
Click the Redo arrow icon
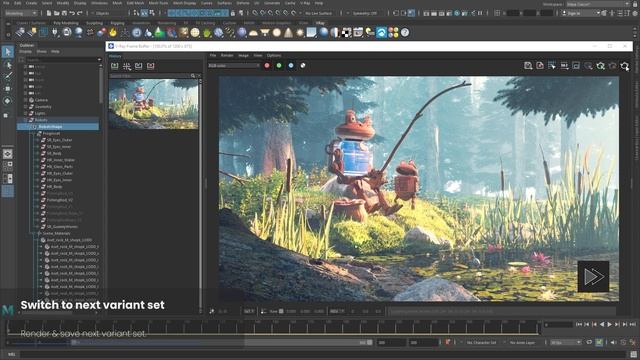coord(80,13)
